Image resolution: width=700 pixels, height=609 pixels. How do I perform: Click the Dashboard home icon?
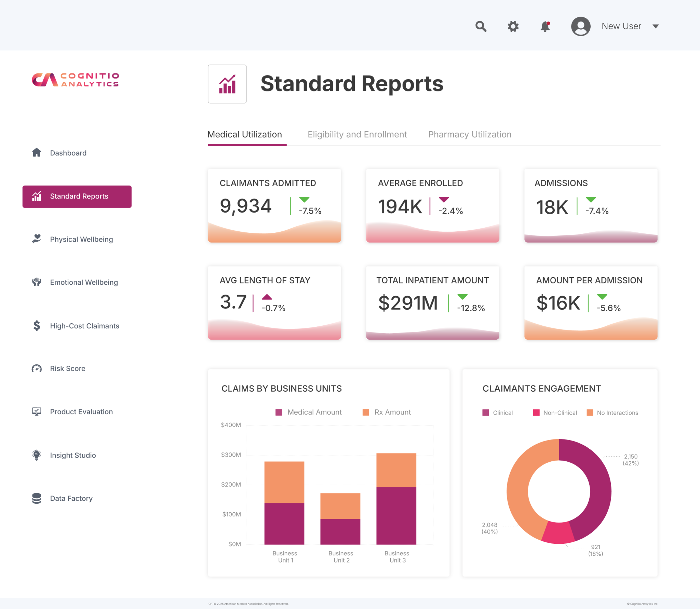[37, 152]
